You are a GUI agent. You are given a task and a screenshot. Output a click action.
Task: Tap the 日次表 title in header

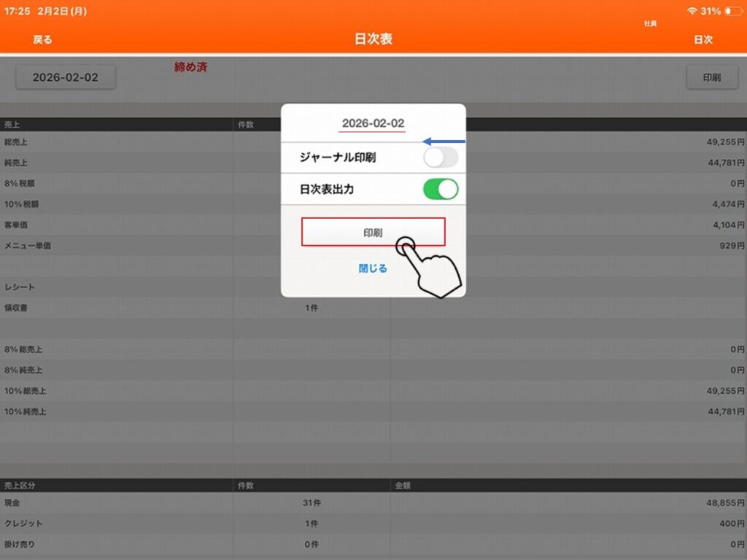[x=373, y=39]
